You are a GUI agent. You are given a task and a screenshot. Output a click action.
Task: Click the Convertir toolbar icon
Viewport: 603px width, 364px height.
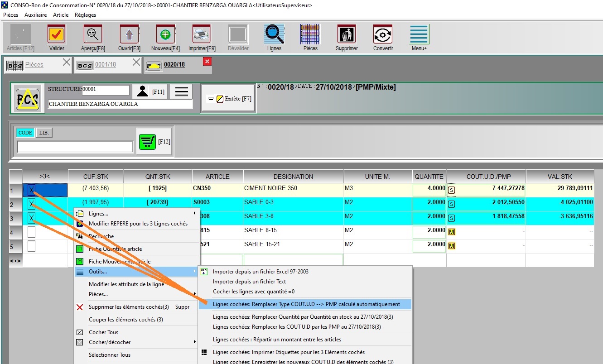pyautogui.click(x=383, y=34)
